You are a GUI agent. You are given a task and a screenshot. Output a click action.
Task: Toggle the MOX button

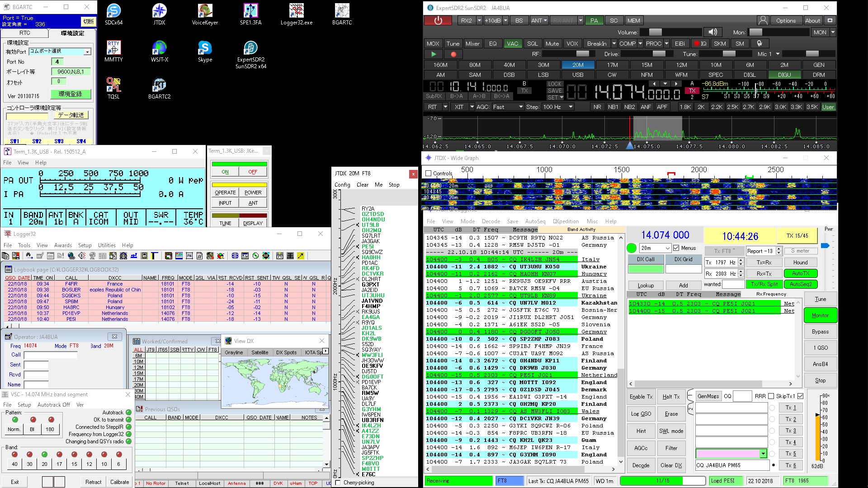tap(433, 43)
